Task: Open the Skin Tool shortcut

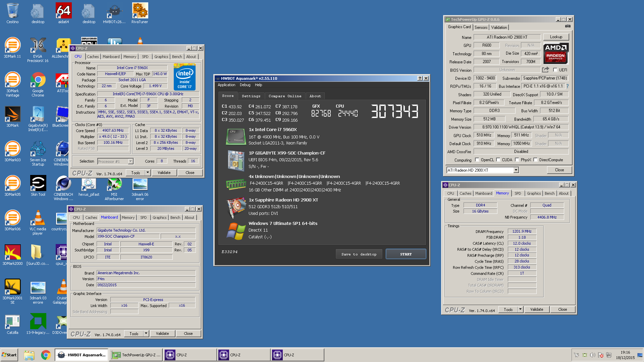Action: [38, 186]
